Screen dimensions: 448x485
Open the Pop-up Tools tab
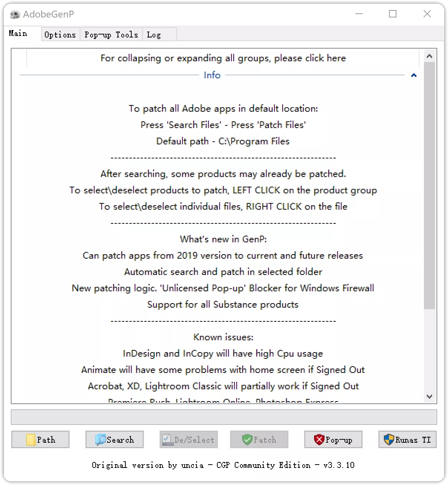pyautogui.click(x=111, y=34)
